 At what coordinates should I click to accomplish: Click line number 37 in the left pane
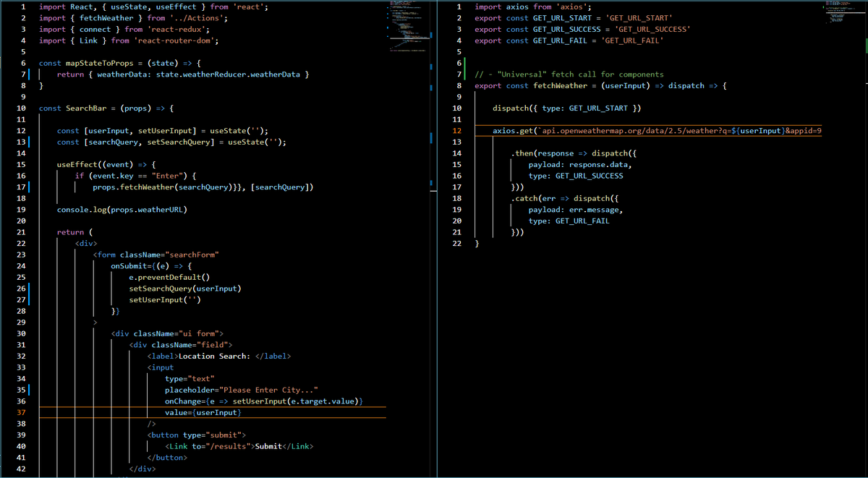coord(21,412)
